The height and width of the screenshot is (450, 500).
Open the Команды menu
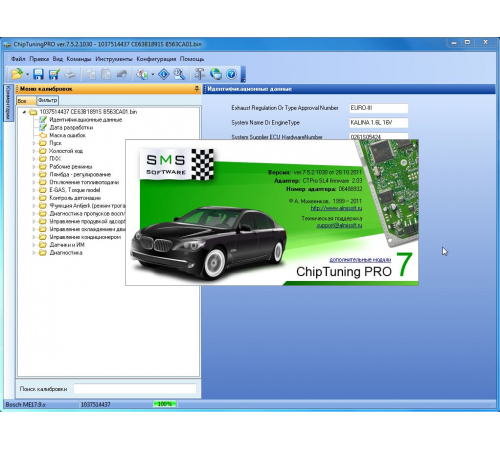pos(79,59)
